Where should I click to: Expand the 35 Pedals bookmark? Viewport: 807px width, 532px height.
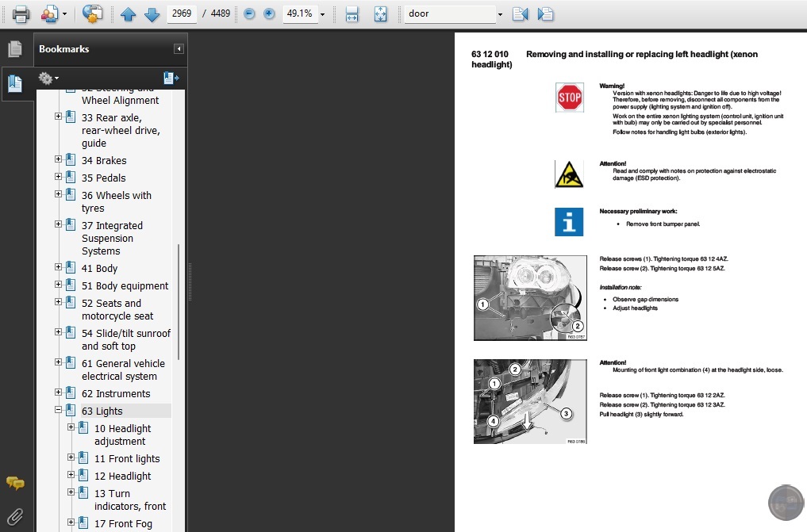point(58,177)
